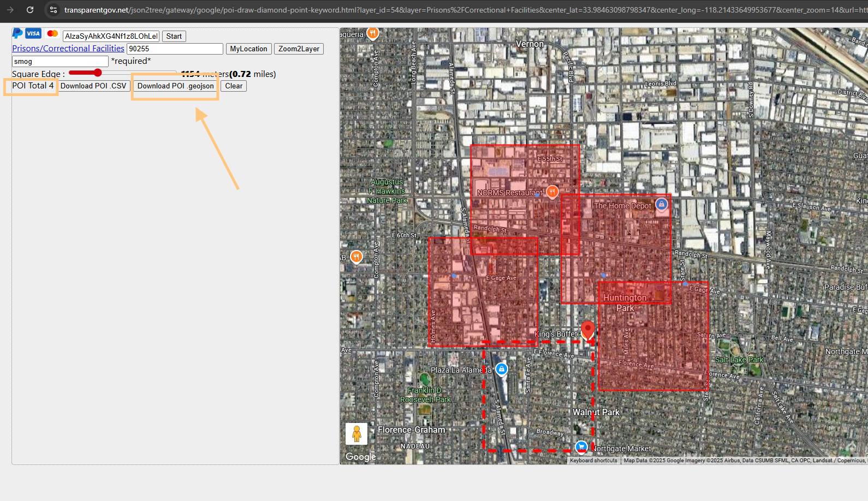
Task: Open Street View pegman control
Action: 356,434
